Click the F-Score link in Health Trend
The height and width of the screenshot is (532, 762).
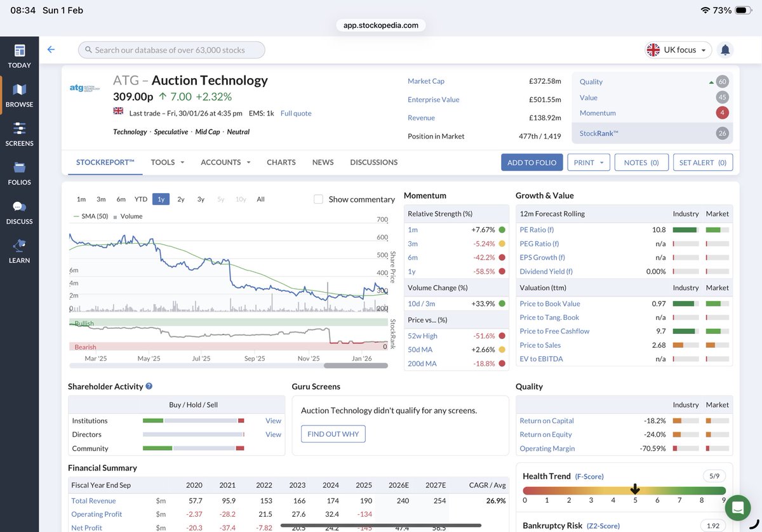click(x=589, y=476)
